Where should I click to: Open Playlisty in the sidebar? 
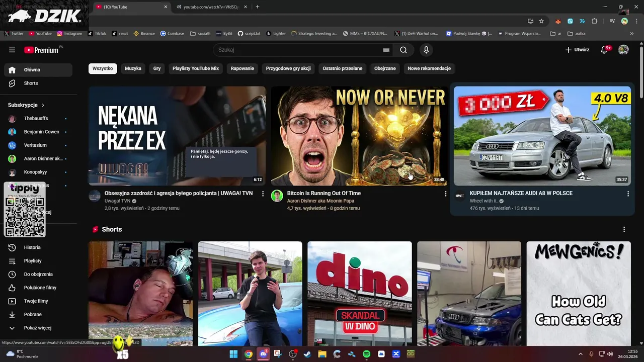pyautogui.click(x=38, y=261)
